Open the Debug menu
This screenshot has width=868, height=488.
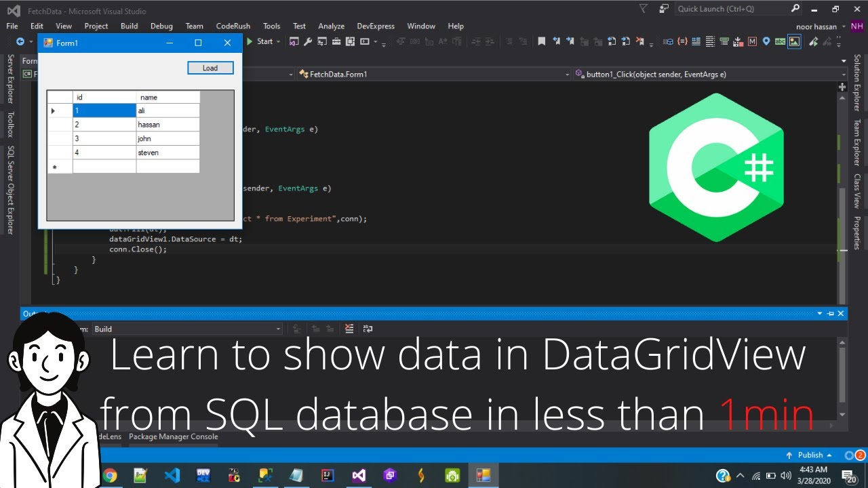click(161, 26)
